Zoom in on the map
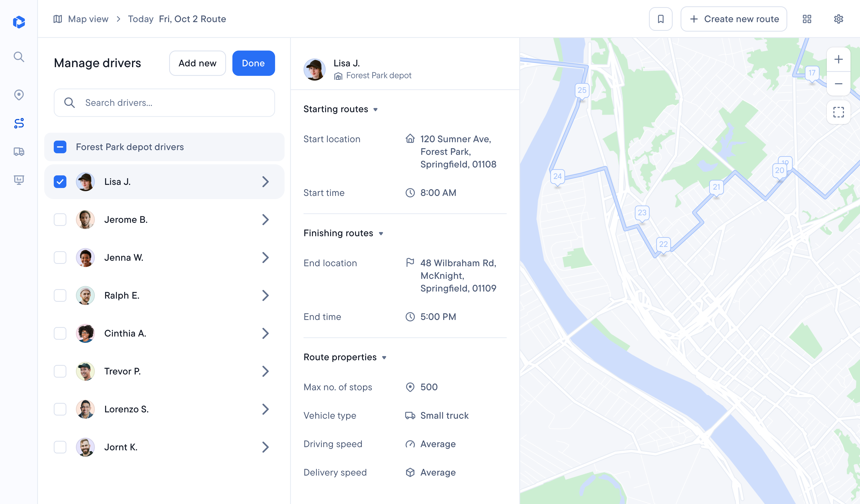The image size is (860, 504). 838,59
